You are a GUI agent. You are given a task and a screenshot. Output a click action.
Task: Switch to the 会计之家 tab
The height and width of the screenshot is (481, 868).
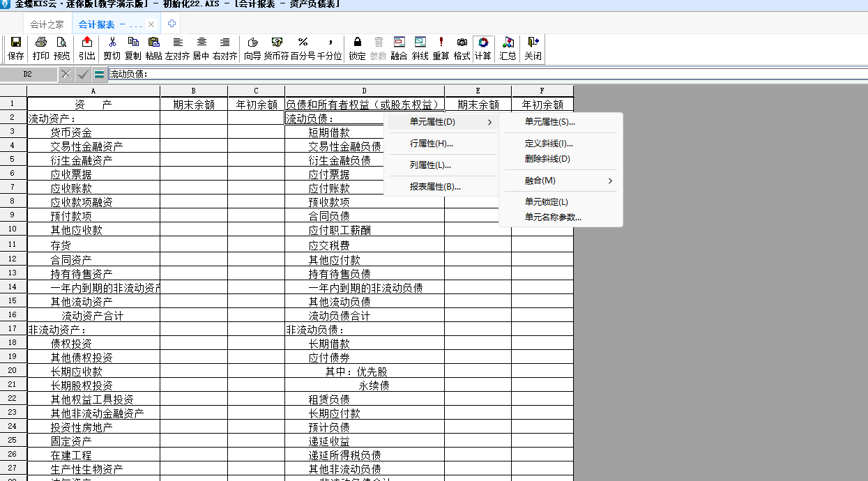point(47,24)
